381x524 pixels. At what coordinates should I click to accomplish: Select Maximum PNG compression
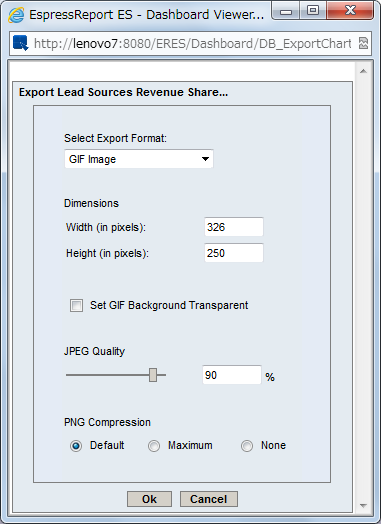[154, 446]
